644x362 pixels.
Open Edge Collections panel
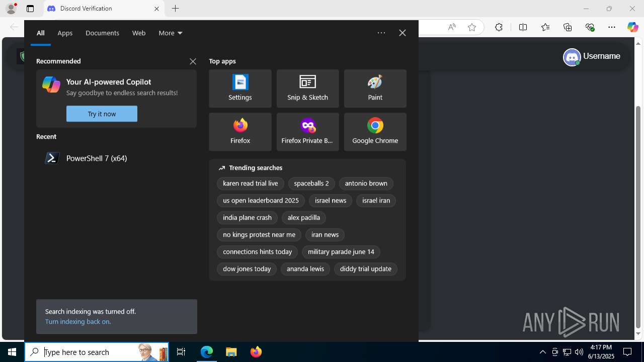[568, 27]
